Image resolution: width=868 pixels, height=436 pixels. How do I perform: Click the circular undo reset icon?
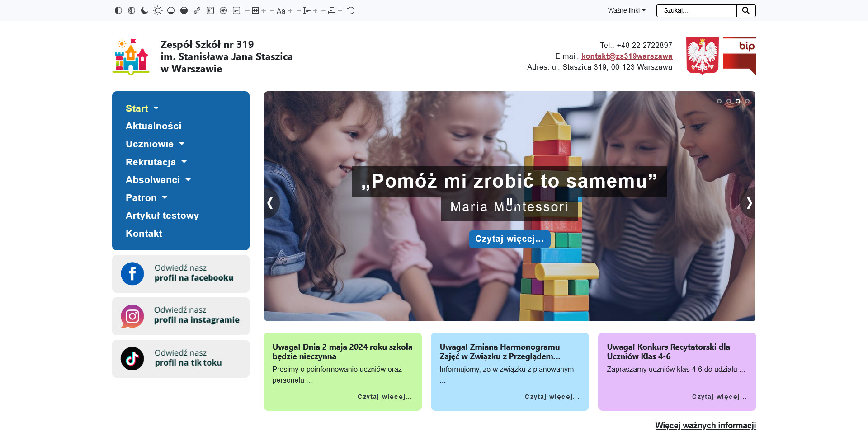351,10
